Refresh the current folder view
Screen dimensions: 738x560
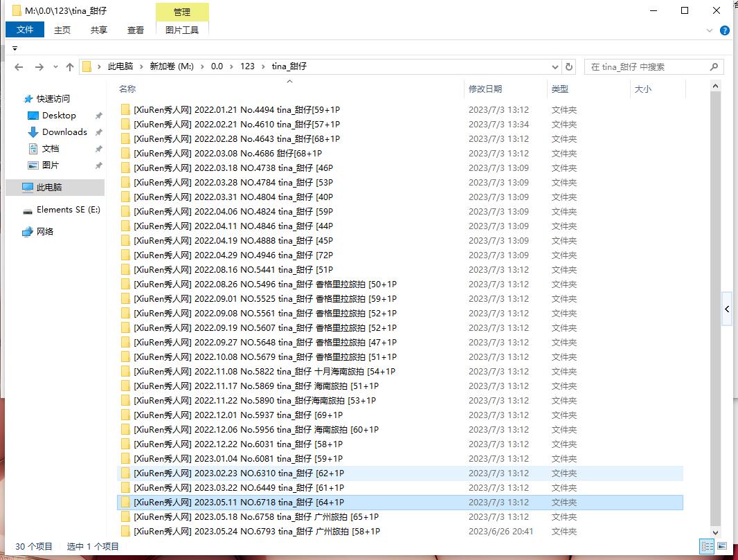pos(568,67)
